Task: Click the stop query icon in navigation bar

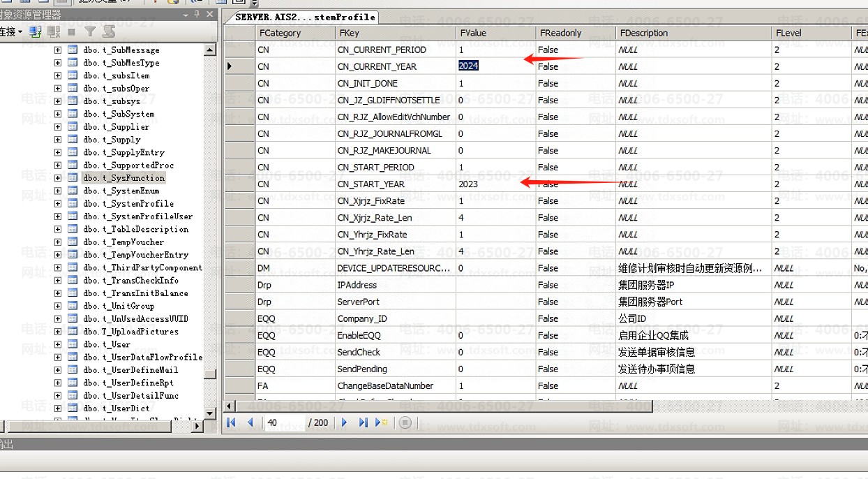Action: coord(404,422)
